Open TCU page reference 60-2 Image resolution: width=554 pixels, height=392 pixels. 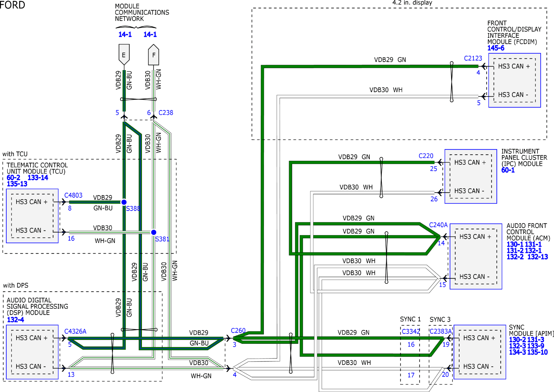(x=13, y=178)
